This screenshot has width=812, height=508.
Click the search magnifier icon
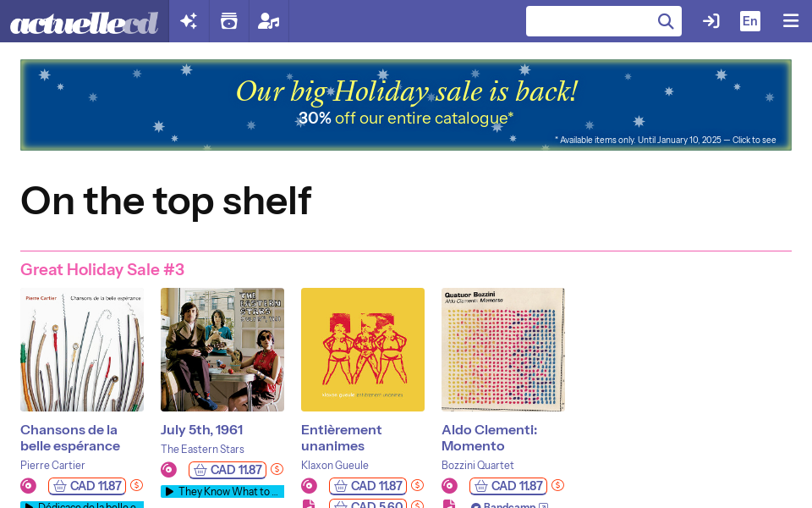[x=666, y=20]
